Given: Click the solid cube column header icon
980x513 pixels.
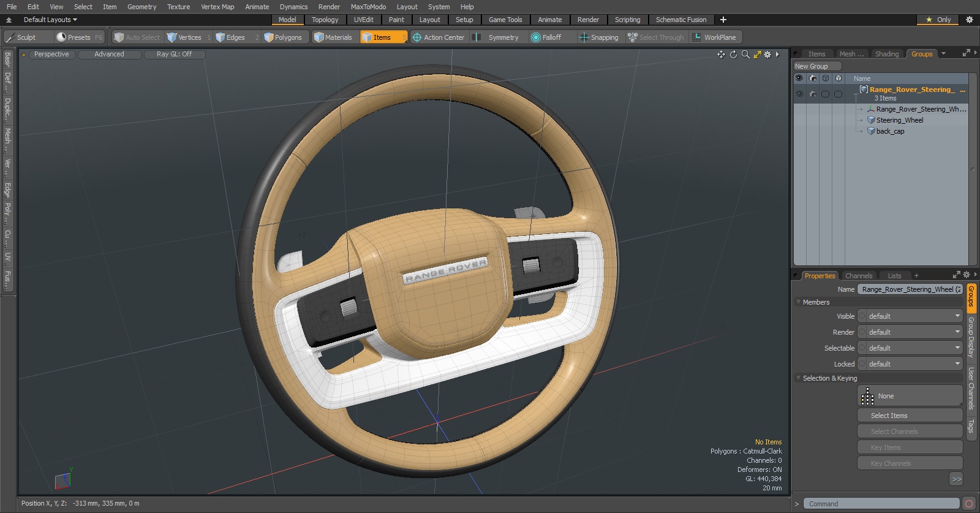Looking at the screenshot, I should pyautogui.click(x=839, y=78).
